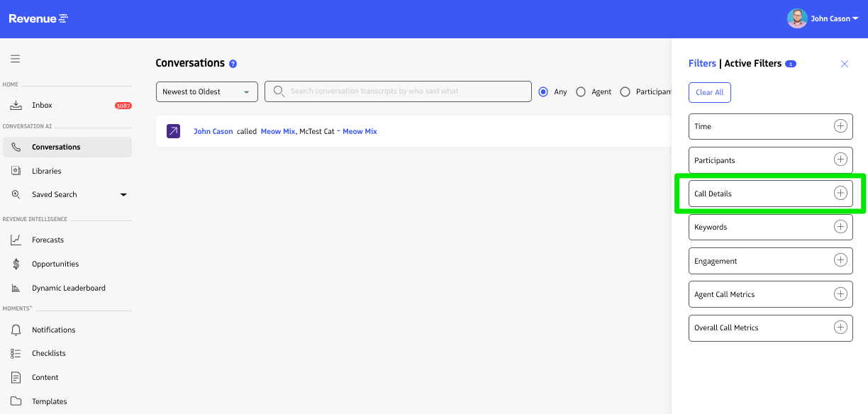Click the Notifications bell icon
The height and width of the screenshot is (414, 868).
(16, 330)
